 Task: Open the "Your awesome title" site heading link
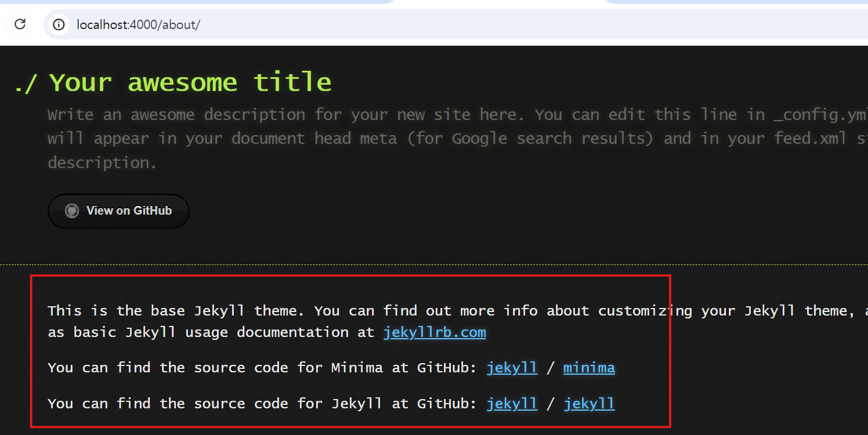[190, 82]
